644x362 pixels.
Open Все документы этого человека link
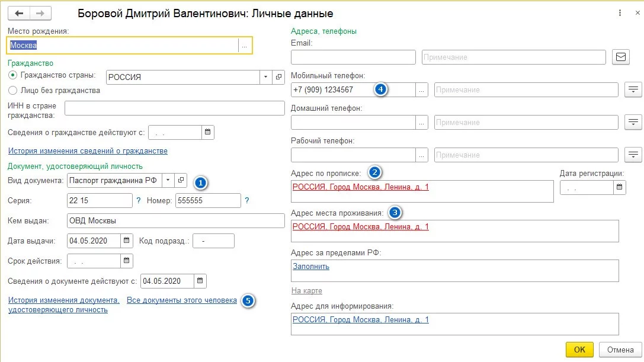tap(182, 300)
